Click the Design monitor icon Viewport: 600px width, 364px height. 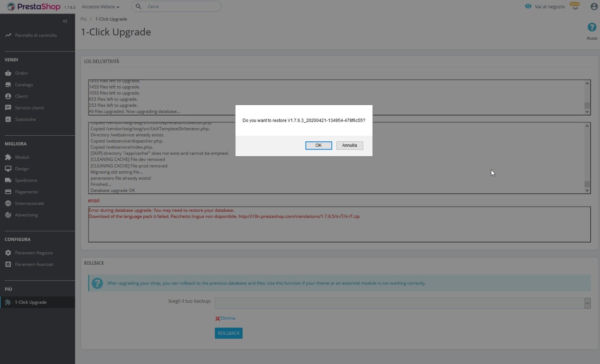pyautogui.click(x=8, y=169)
